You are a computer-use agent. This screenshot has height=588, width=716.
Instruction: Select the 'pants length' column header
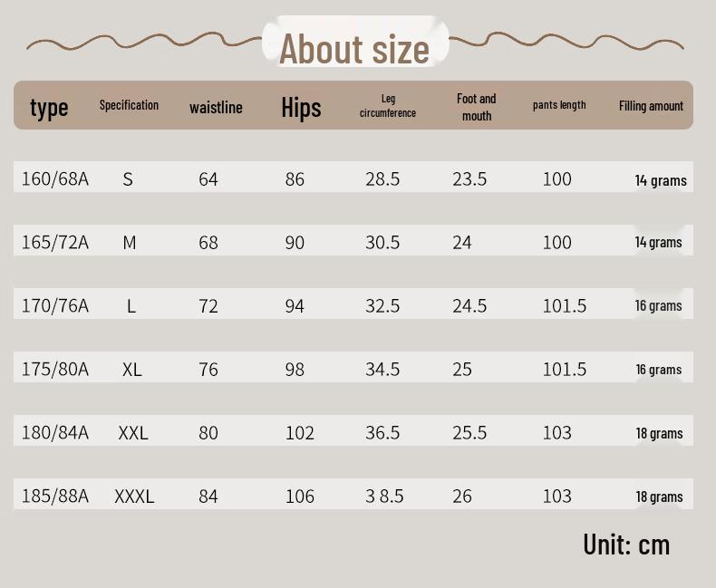click(x=559, y=105)
